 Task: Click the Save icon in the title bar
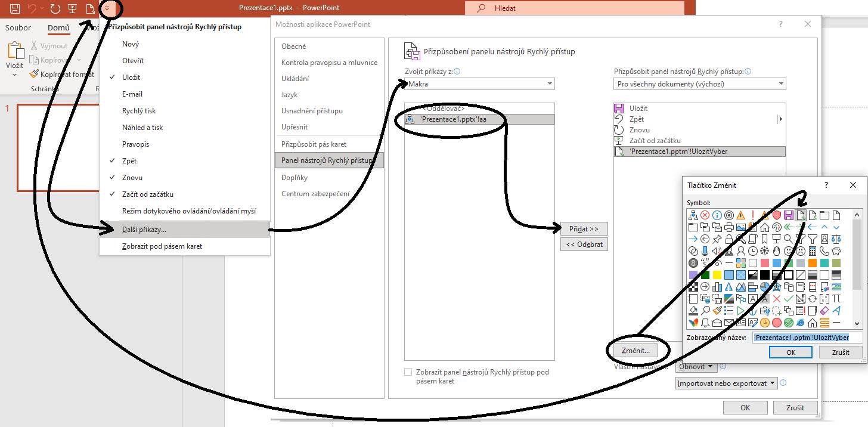pyautogui.click(x=15, y=8)
